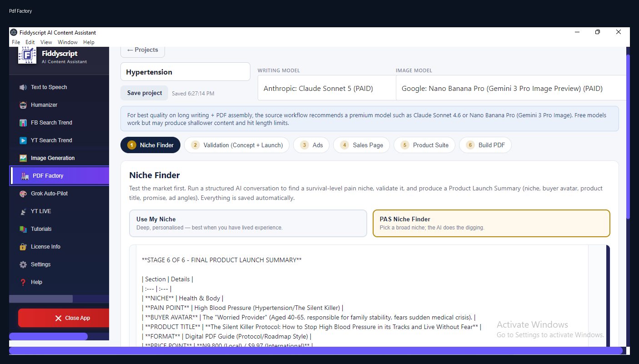Choose the Use My Niche option

(248, 223)
